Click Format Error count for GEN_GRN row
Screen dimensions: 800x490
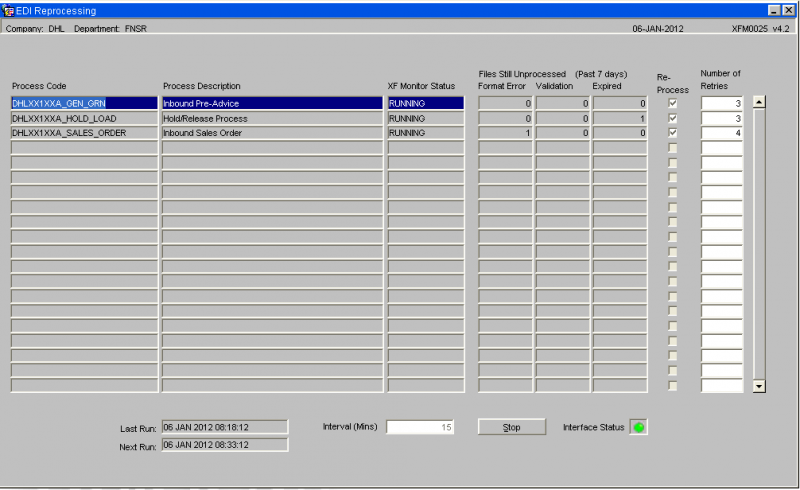[505, 103]
